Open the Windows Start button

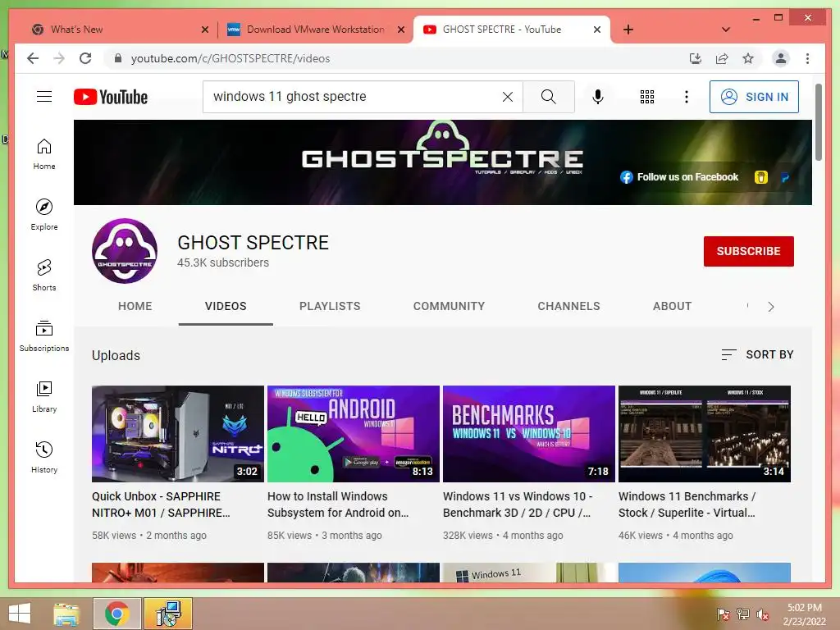20,614
